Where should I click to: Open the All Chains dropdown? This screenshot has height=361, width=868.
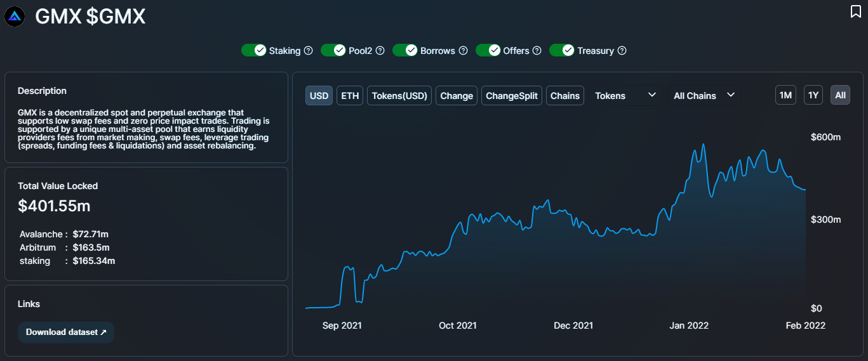click(704, 95)
